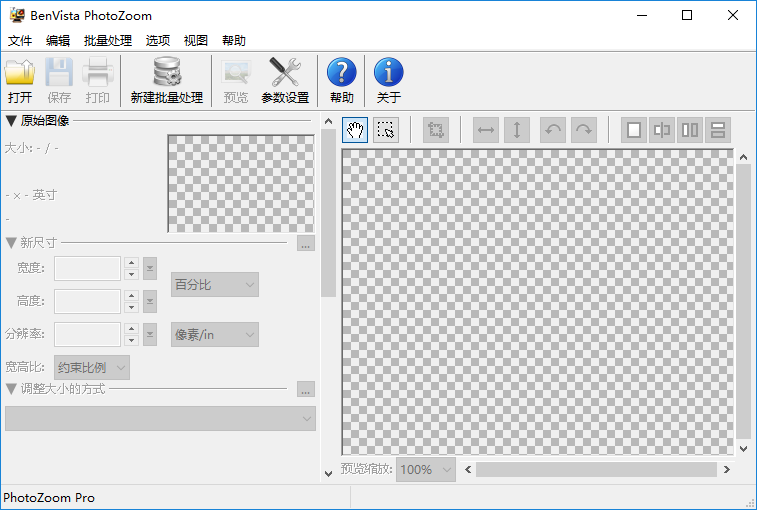The height and width of the screenshot is (510, 757).
Task: Flip image horizontally
Action: pyautogui.click(x=486, y=130)
